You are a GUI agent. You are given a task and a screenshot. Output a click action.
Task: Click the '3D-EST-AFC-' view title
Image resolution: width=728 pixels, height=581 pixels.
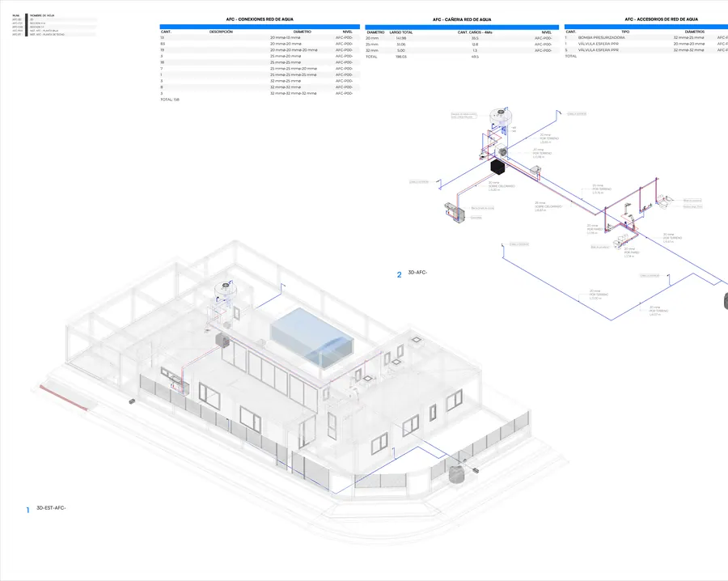(51, 508)
